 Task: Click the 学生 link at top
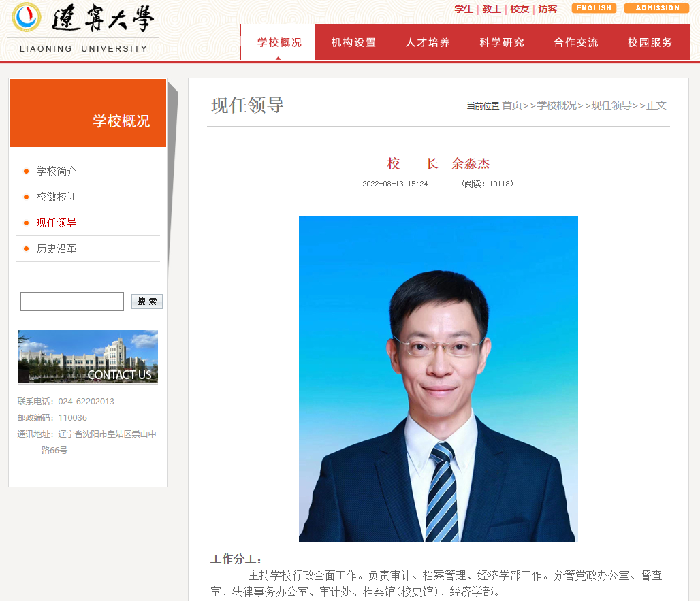(464, 9)
